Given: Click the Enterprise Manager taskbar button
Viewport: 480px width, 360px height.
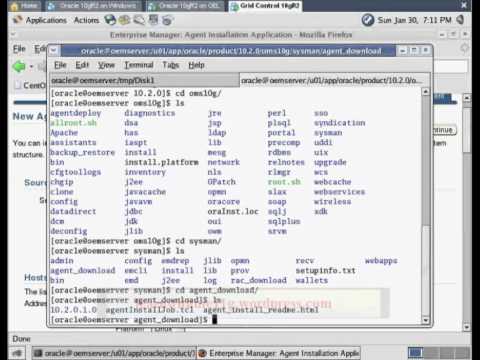Looking at the screenshot, I should [x=279, y=353].
